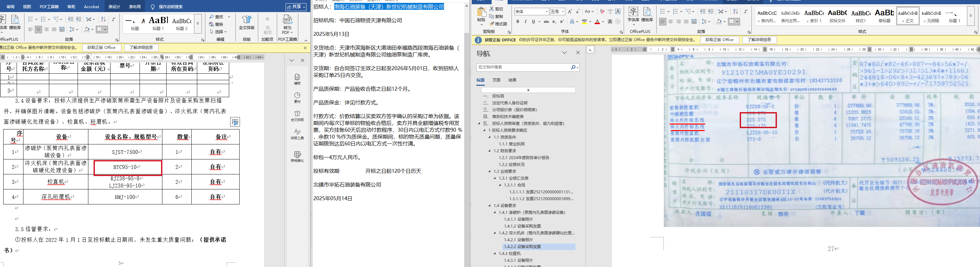Click 剪切 (Cut) in the right Word window
The image size is (980, 267).
click(497, 9)
